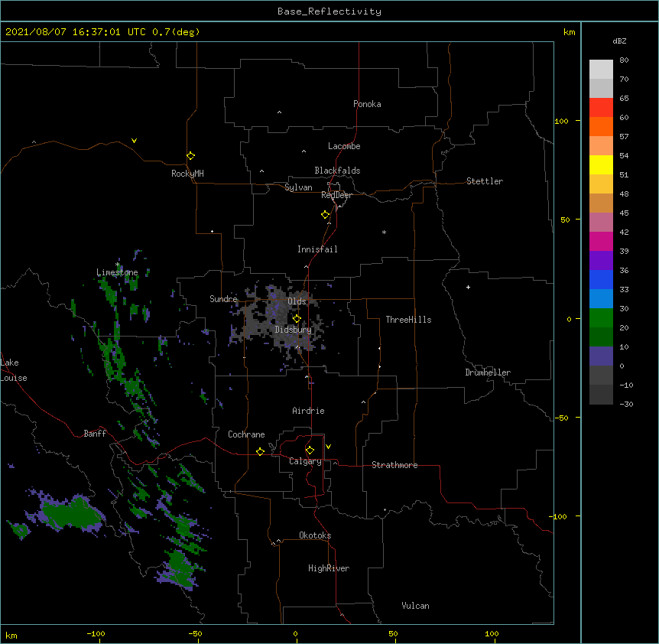Image resolution: width=659 pixels, height=644 pixels.
Task: Click the Lake Louise label
Action: pos(14,370)
